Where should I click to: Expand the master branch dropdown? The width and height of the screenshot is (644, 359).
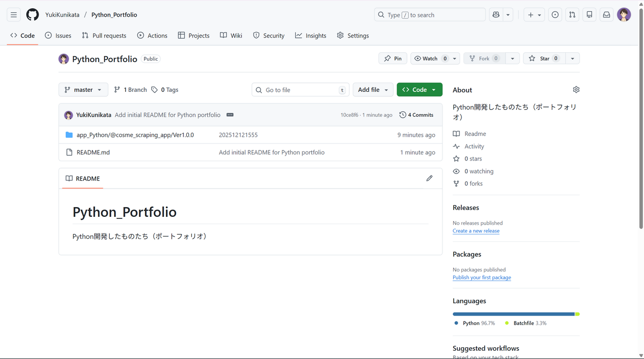pos(83,90)
